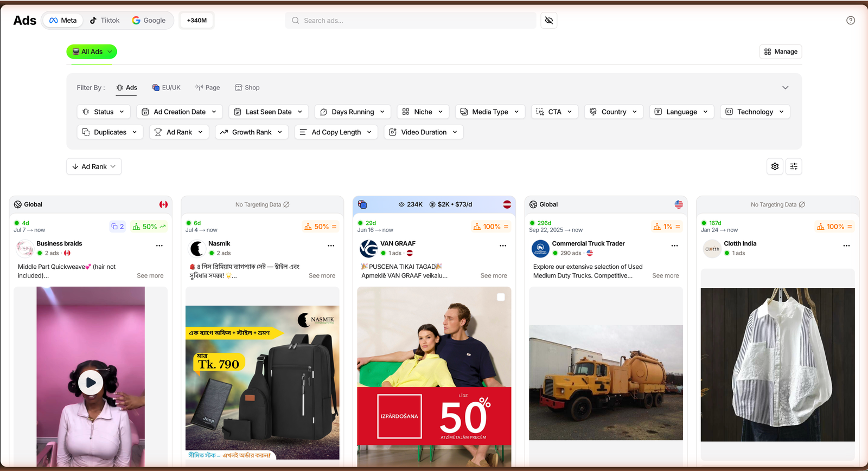Screen dimensions: 868x471
Task: Expand the Media Type filter dropdown
Action: click(490, 112)
